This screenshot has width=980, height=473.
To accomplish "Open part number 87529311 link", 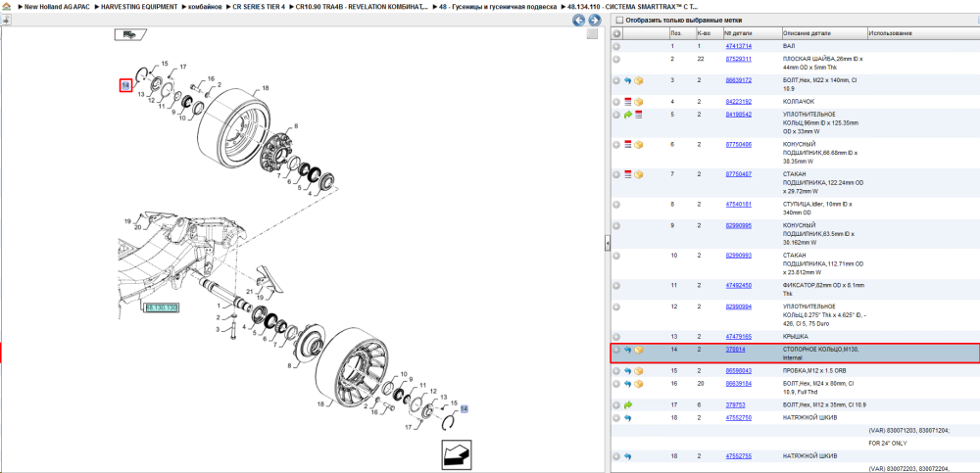I will [738, 59].
